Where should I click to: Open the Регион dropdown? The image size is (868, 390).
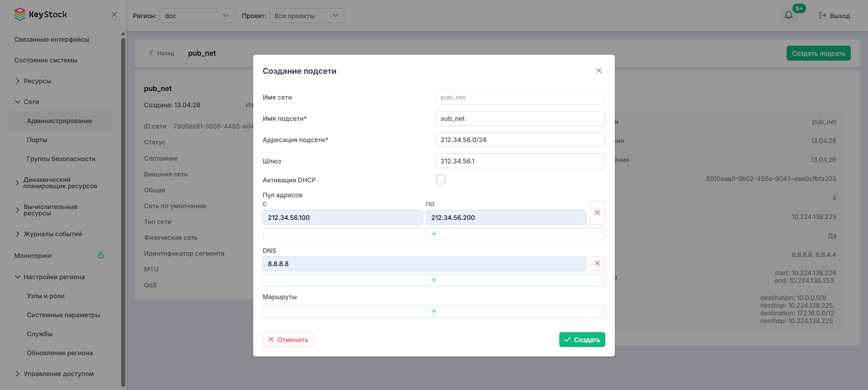coord(198,15)
